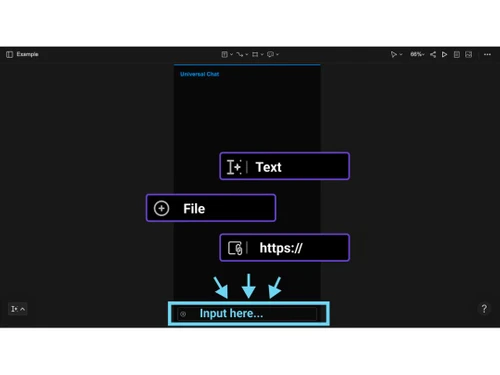Click the small circle icon inside the input
The image size is (500, 375).
[x=183, y=314]
